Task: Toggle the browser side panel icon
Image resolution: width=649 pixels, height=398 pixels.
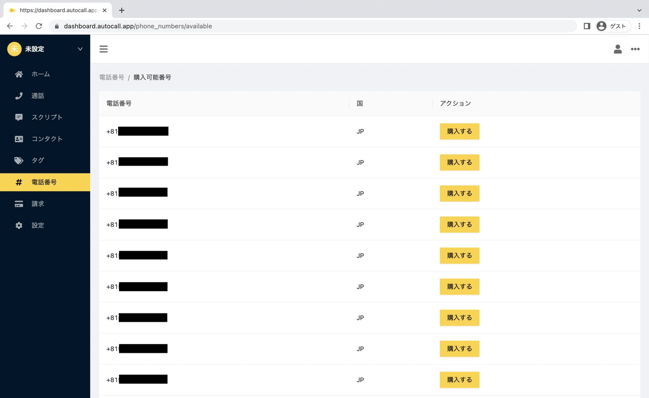Action: 587,26
